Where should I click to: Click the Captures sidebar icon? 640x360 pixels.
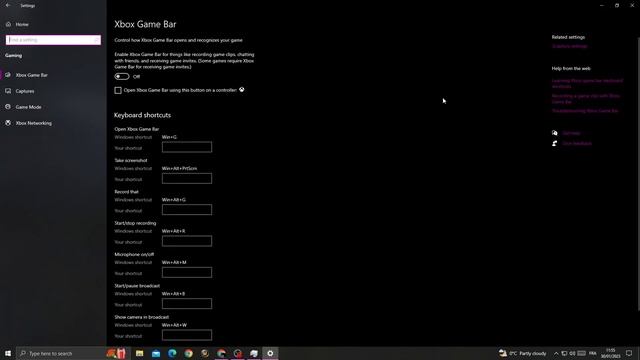(8, 91)
